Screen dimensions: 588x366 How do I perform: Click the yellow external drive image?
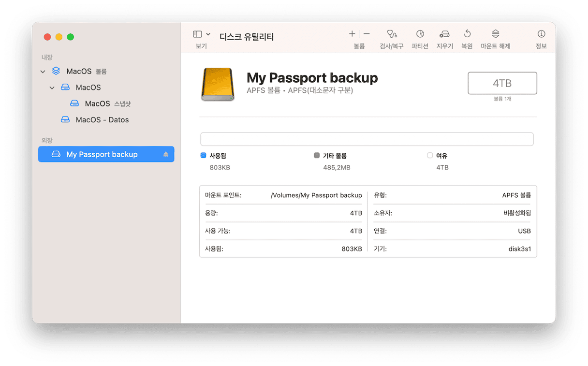217,84
